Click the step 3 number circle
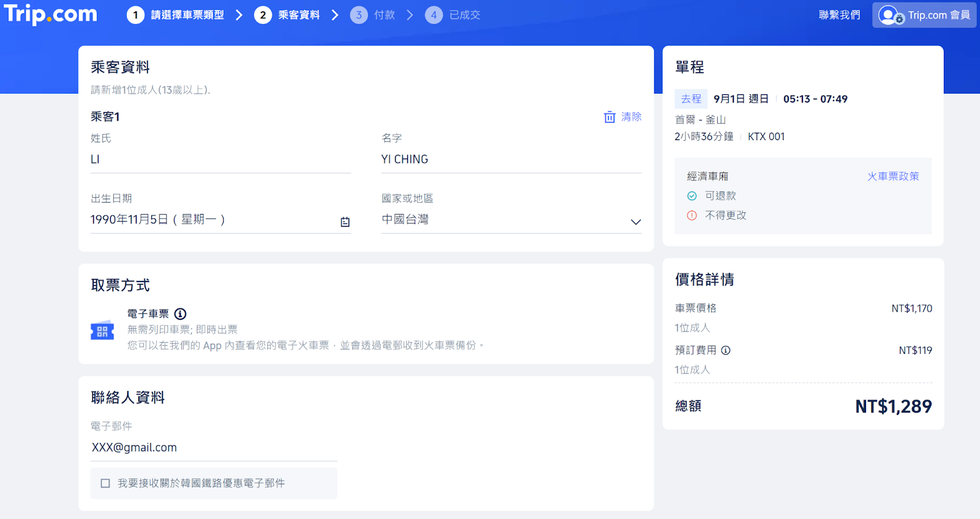Screen dimensions: 980x519 (x=359, y=15)
